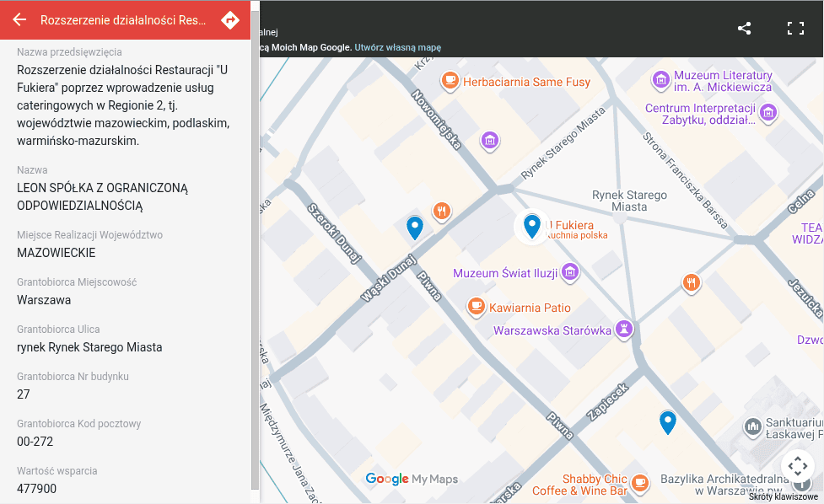
Task: Click the unlabeled purple museum marker near Nowomiejska
Action: pyautogui.click(x=490, y=140)
